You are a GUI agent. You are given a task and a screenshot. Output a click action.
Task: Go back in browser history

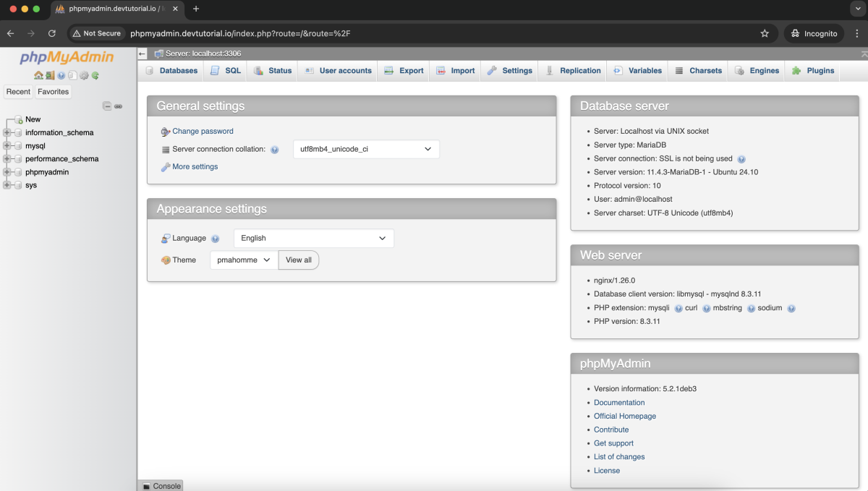11,33
